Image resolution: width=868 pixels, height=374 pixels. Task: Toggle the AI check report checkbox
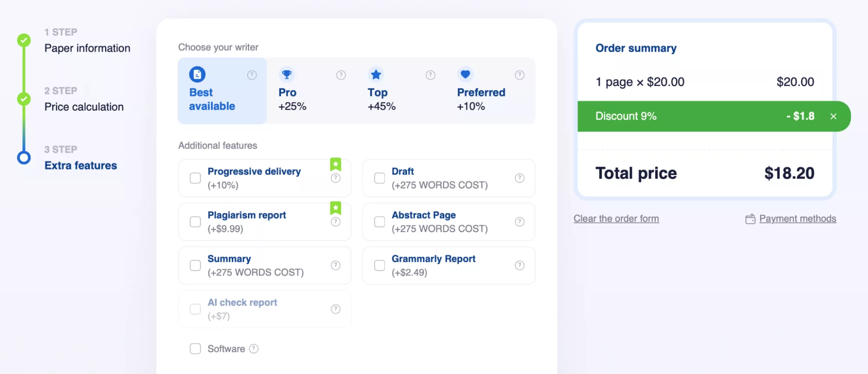click(x=195, y=309)
